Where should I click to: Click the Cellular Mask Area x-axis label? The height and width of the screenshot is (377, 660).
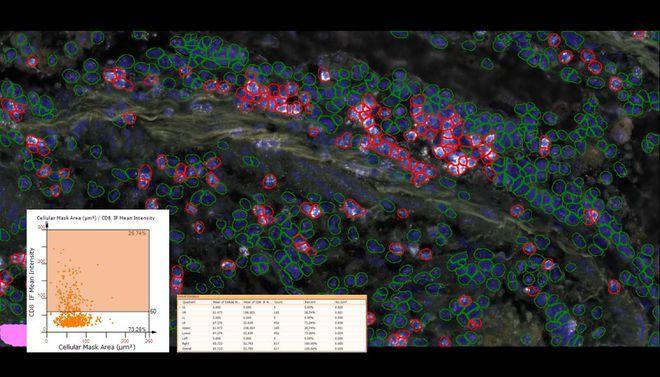[97, 347]
